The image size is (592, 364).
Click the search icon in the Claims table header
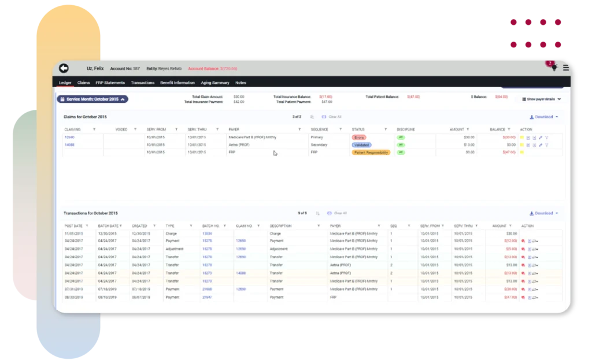pyautogui.click(x=312, y=117)
